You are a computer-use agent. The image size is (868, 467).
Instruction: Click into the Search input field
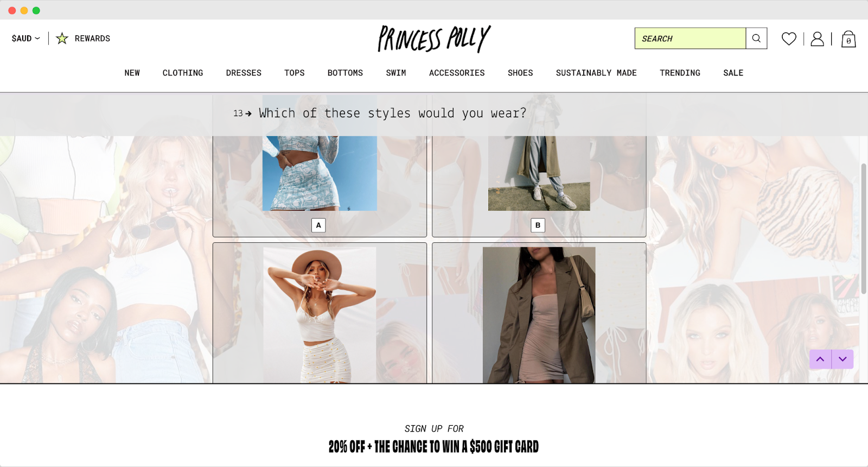(x=690, y=39)
